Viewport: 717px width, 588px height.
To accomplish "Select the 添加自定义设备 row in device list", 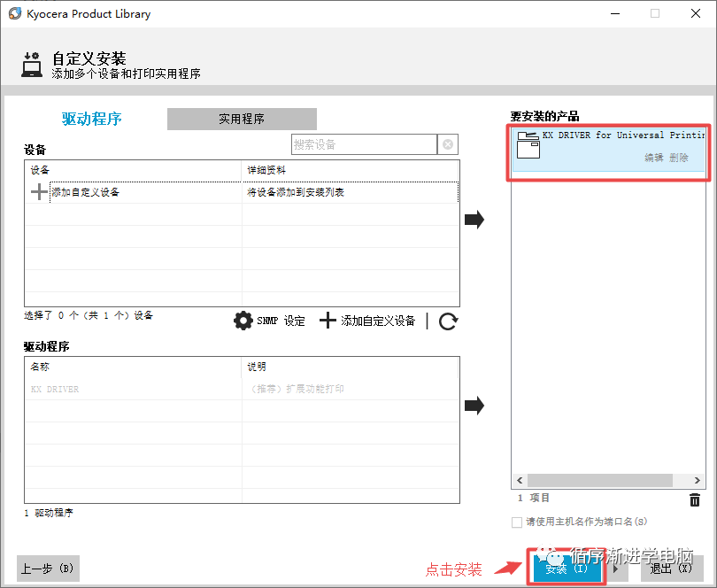I will click(242, 192).
